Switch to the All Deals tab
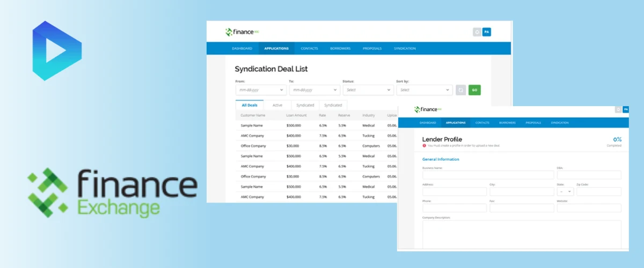Viewport: 644px width, 268px height. point(250,105)
